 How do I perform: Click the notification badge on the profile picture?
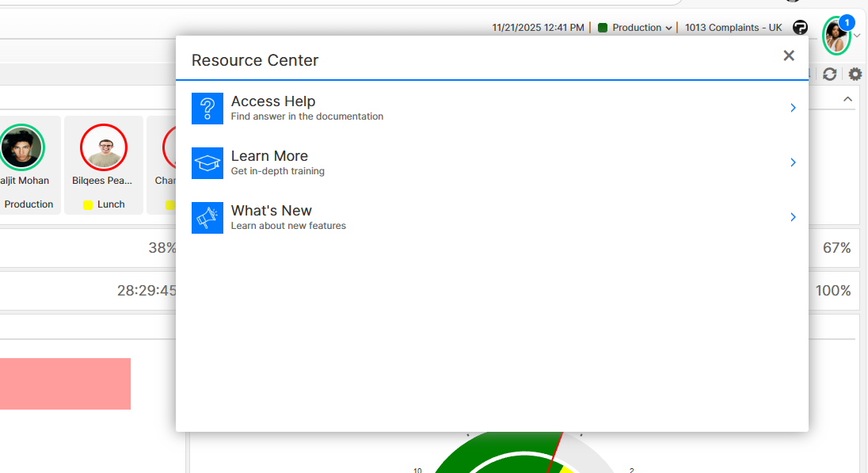point(848,23)
